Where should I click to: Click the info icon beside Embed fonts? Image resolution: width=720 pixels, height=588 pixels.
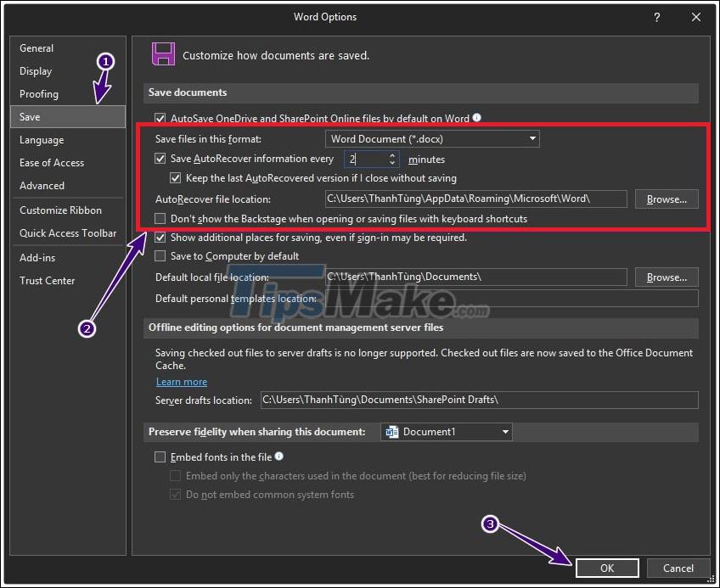click(x=279, y=456)
